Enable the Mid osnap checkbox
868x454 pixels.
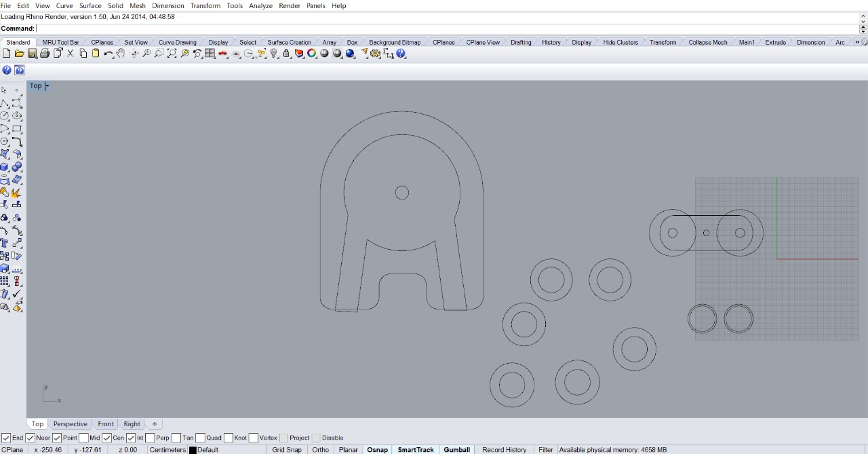[x=83, y=438]
